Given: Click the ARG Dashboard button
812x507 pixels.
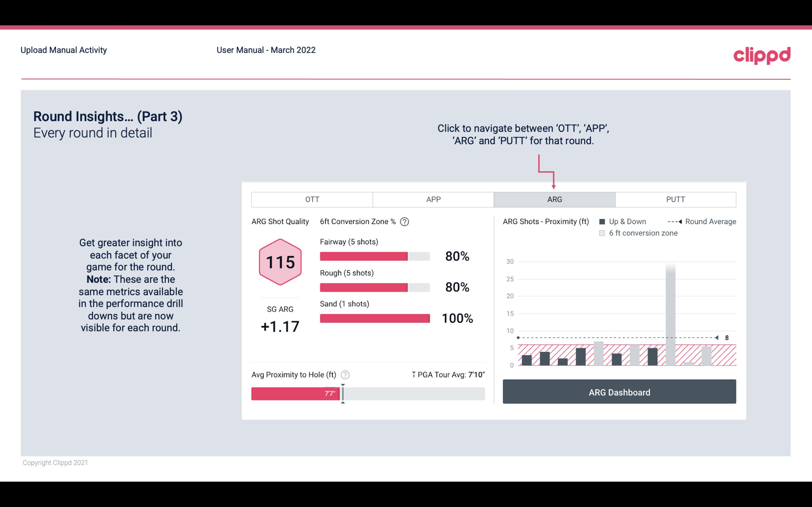Looking at the screenshot, I should (619, 392).
